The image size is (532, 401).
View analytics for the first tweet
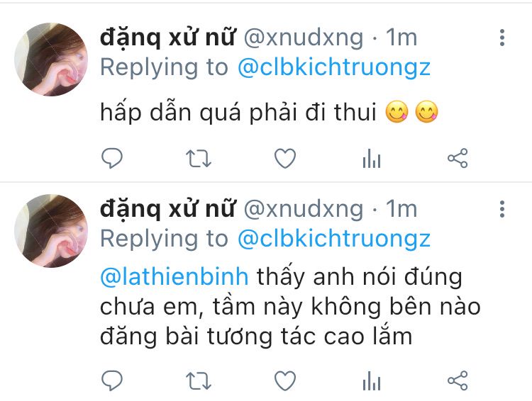[372, 158]
